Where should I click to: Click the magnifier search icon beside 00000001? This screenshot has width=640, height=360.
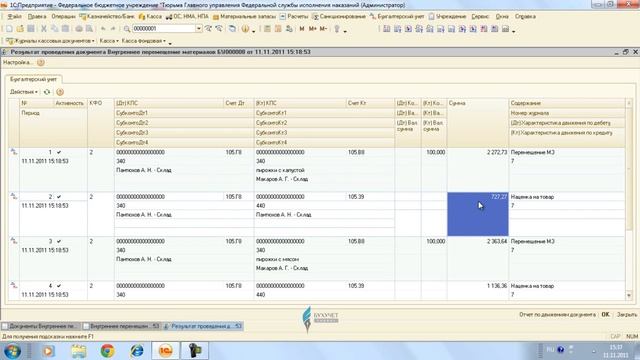click(x=127, y=29)
